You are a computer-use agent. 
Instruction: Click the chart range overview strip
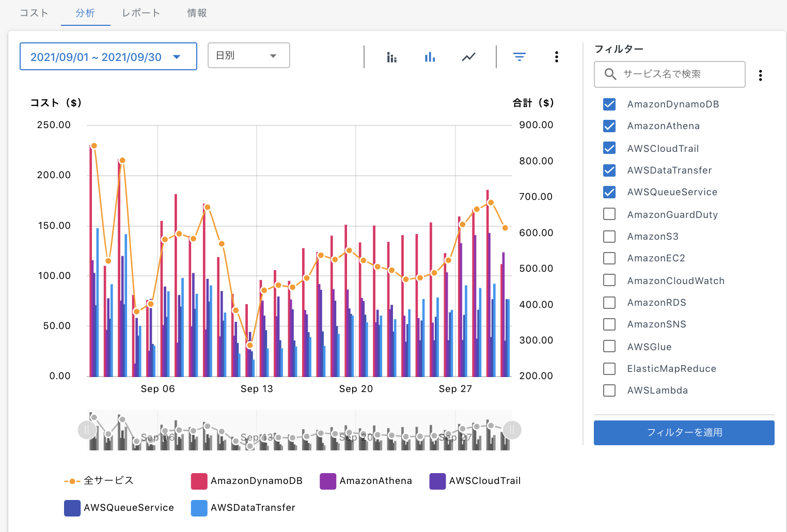pos(300,430)
